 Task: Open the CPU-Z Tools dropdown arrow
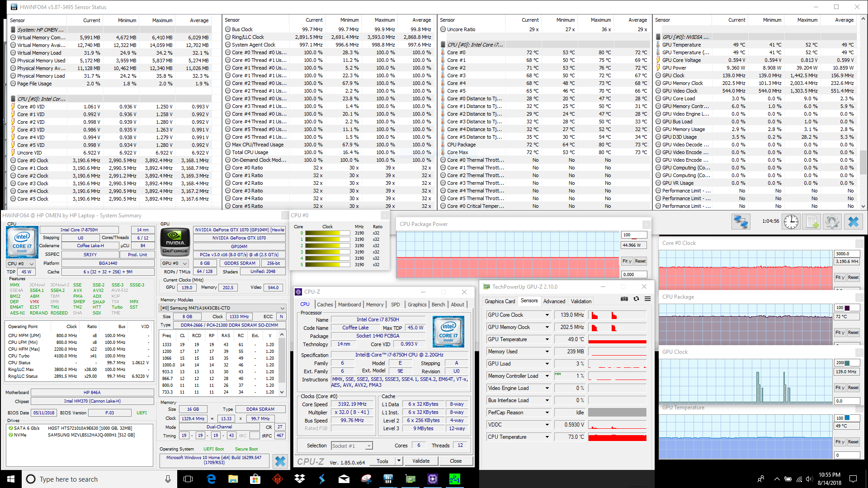pos(399,461)
